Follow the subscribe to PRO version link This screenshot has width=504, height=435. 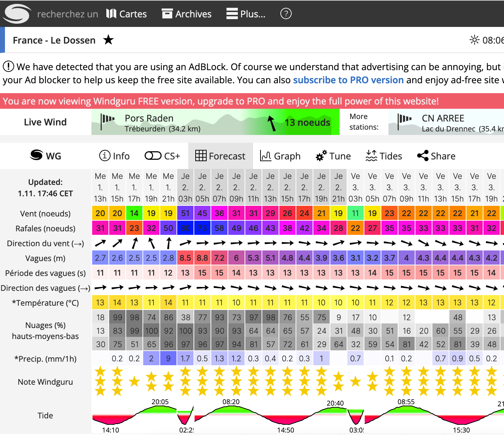(x=348, y=80)
